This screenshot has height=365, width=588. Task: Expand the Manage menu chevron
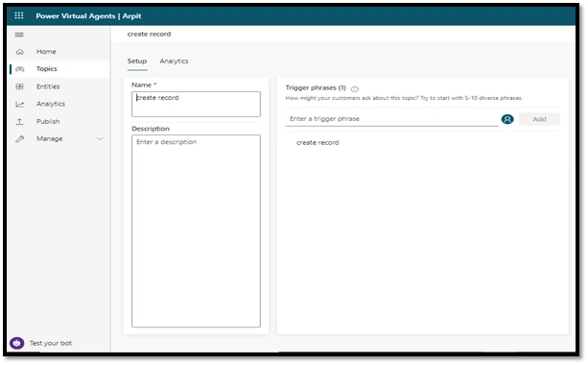(x=100, y=139)
